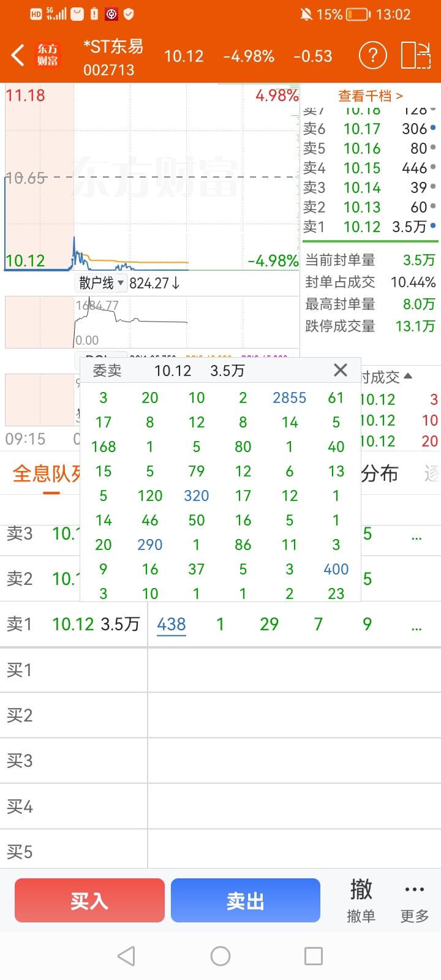Screen dimensions: 441x980
Task: Select 卖2 10.13 row in order book
Action: click(369, 207)
